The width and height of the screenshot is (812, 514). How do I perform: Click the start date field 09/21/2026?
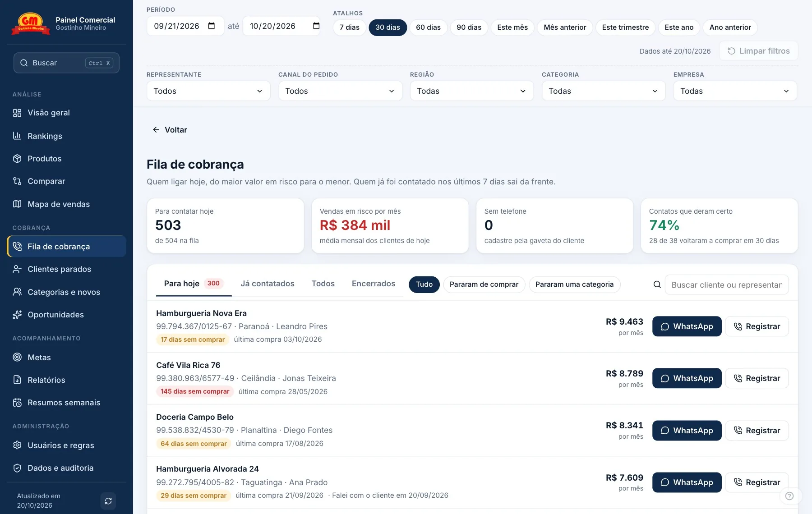185,26
